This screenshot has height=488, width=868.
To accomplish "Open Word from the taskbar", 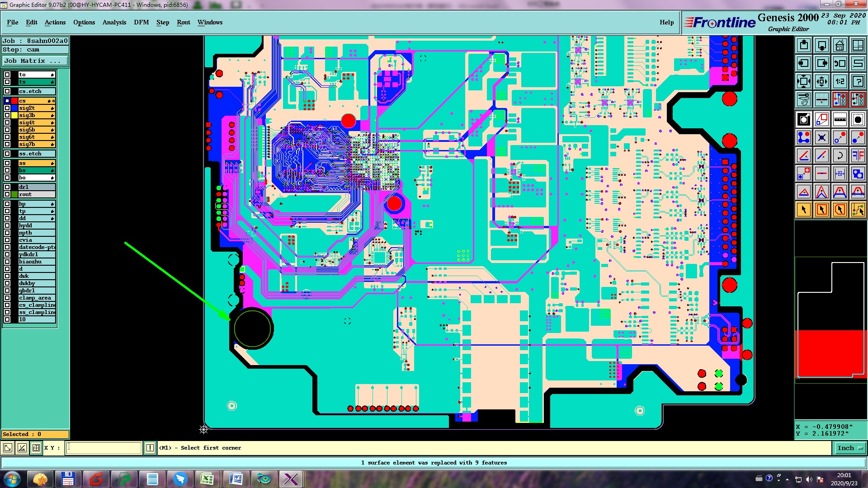I will 236,479.
